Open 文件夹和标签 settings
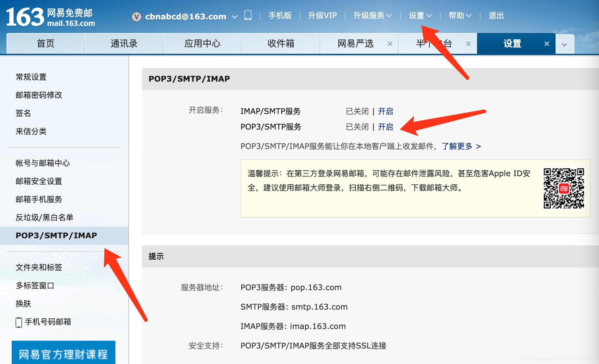 click(x=39, y=267)
